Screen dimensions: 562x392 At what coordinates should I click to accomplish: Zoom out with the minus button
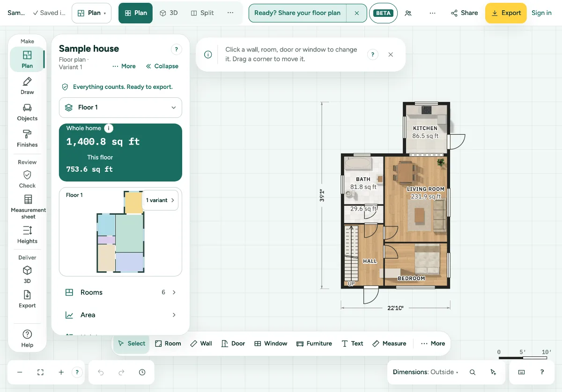[x=20, y=372]
